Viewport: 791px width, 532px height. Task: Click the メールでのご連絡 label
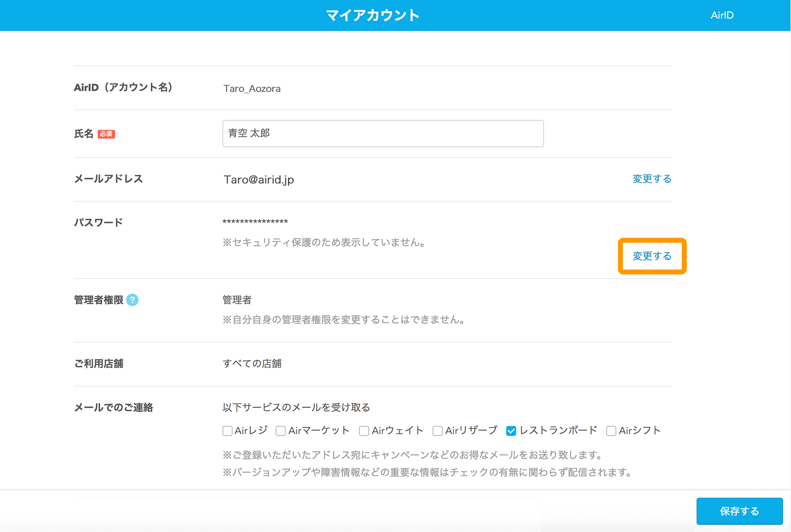pos(114,408)
